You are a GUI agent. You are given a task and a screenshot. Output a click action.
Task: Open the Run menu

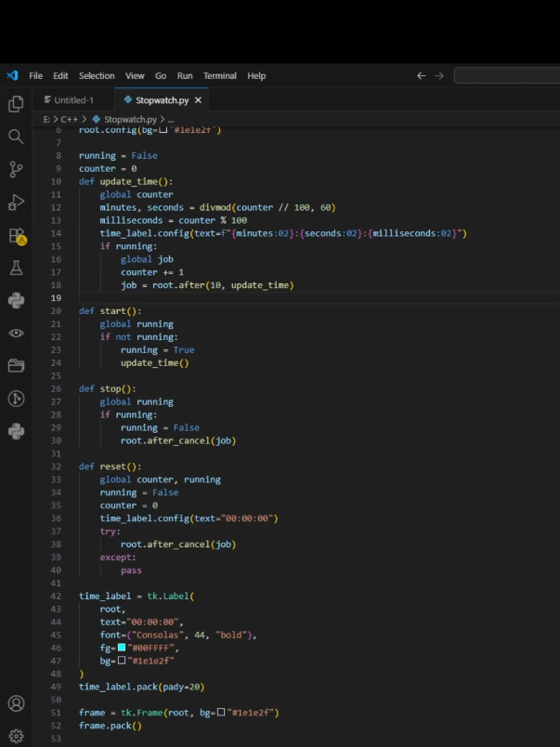(185, 76)
